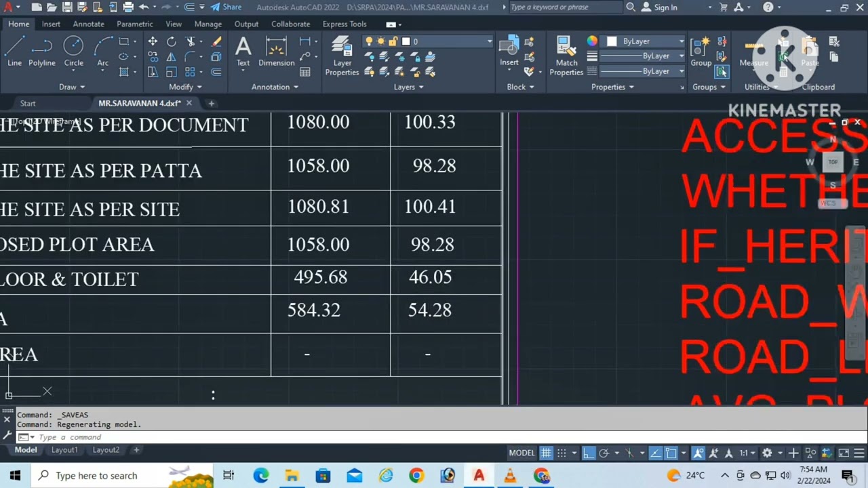The width and height of the screenshot is (868, 488).
Task: Select the Line drawing tool
Action: click(x=14, y=52)
